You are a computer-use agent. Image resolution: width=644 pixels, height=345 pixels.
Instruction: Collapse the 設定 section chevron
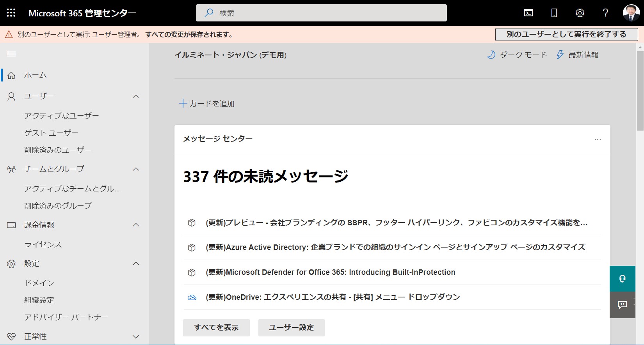click(x=136, y=264)
